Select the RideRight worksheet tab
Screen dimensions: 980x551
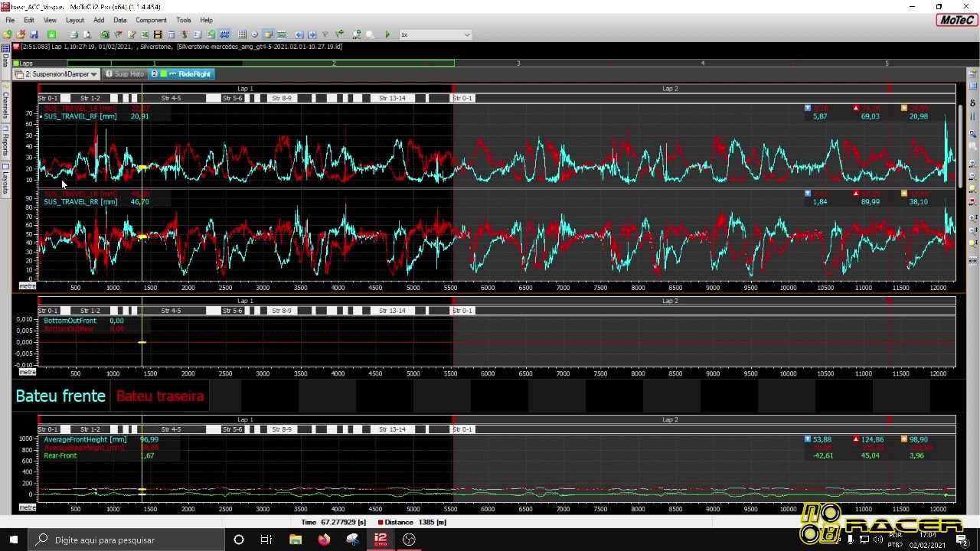click(x=182, y=74)
